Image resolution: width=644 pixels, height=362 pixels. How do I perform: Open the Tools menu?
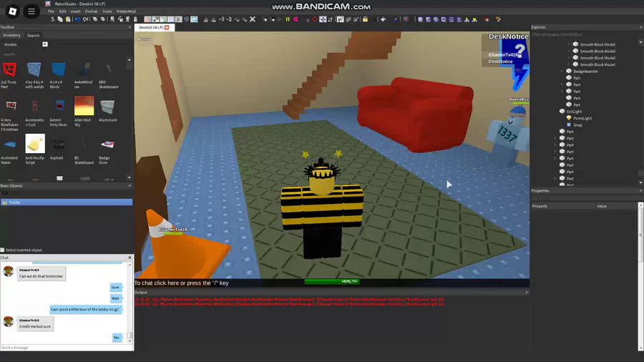pyautogui.click(x=107, y=11)
